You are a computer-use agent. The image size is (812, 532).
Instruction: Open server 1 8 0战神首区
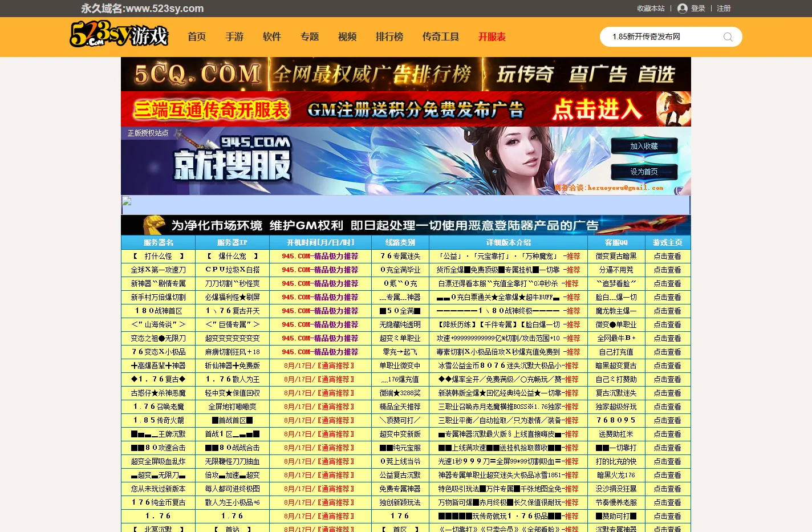coord(159,311)
